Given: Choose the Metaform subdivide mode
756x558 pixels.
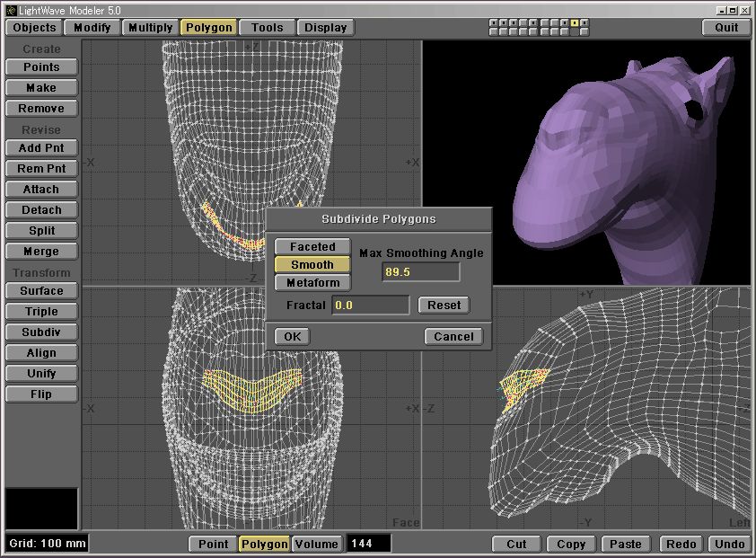Looking at the screenshot, I should coord(312,283).
